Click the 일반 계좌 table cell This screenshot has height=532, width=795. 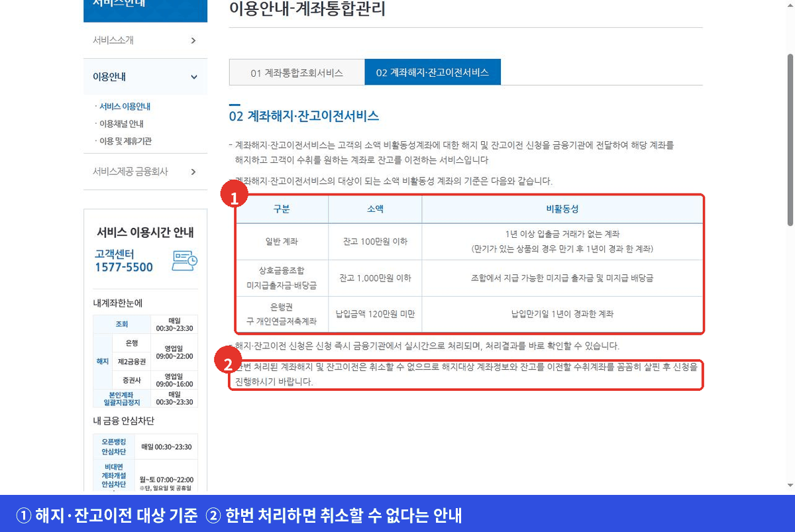282,242
